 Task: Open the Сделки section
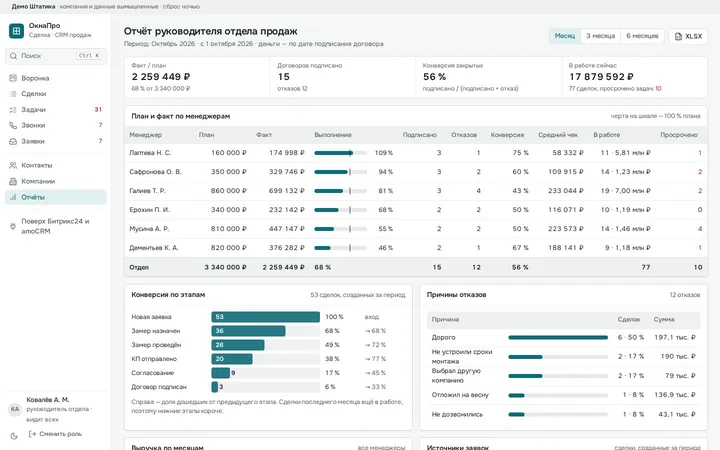tap(56, 94)
